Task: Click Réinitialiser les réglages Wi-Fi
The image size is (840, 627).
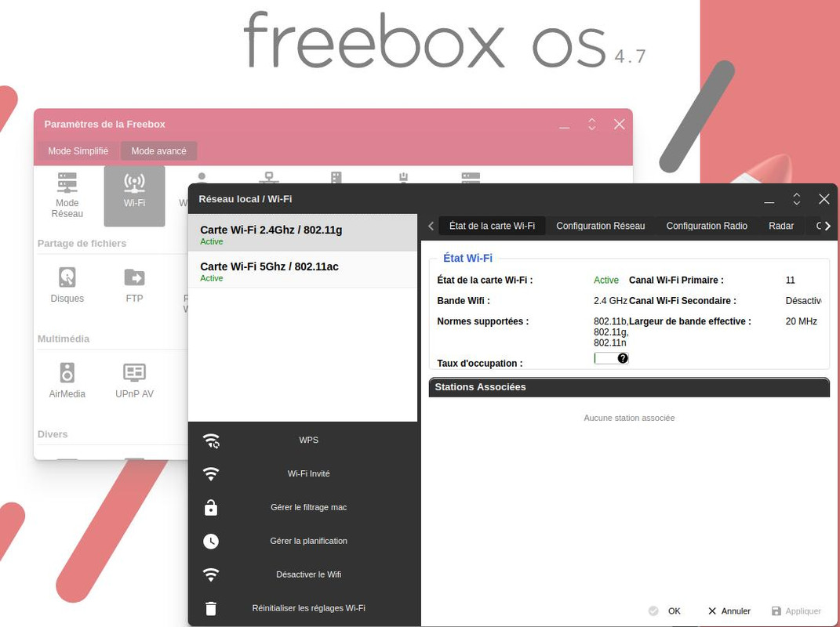Action: (x=308, y=608)
